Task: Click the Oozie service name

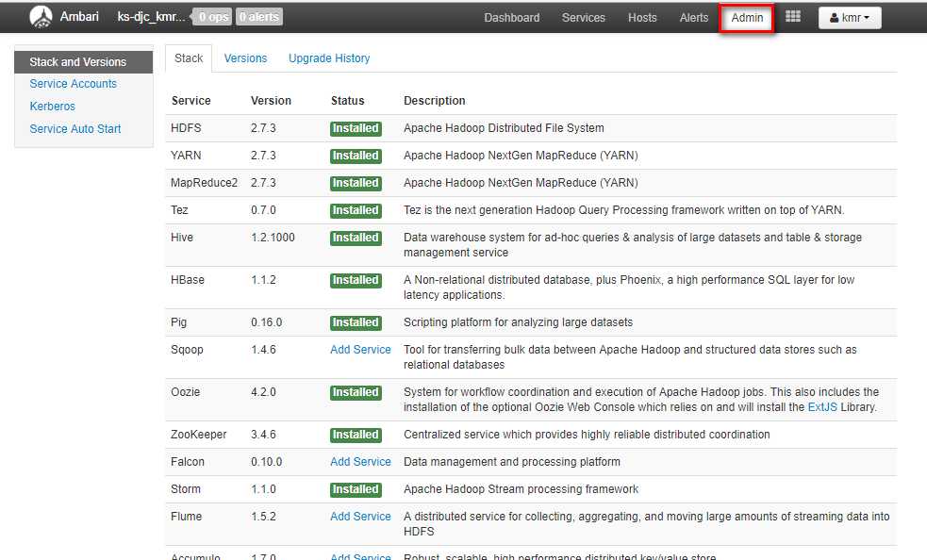Action: pyautogui.click(x=185, y=392)
